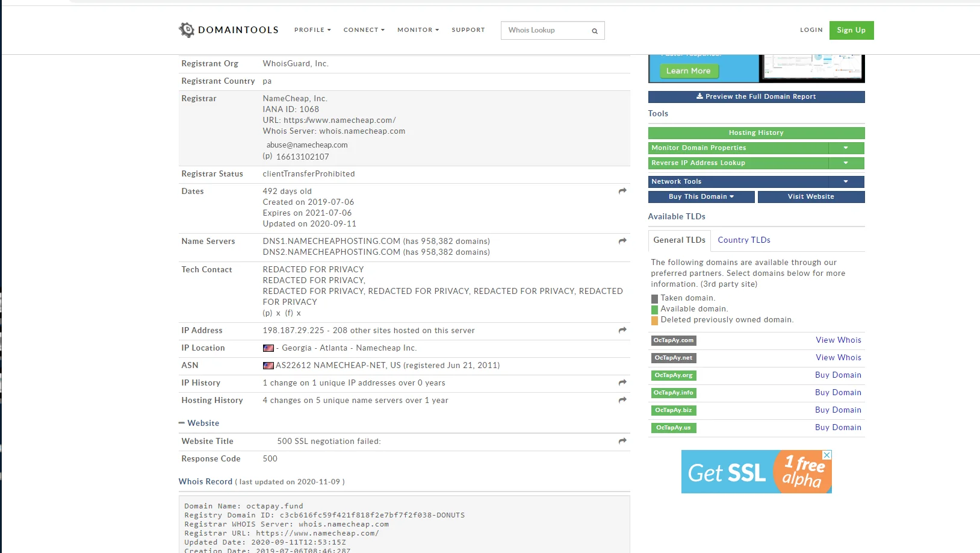
Task: Click the Whois Record heading
Action: click(x=205, y=482)
